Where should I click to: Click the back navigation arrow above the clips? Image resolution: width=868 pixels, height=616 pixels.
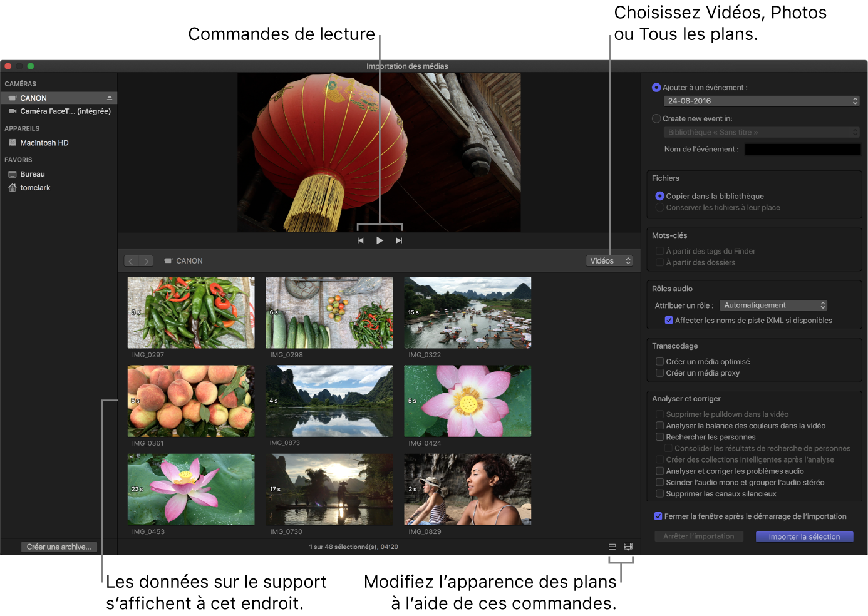coord(130,260)
